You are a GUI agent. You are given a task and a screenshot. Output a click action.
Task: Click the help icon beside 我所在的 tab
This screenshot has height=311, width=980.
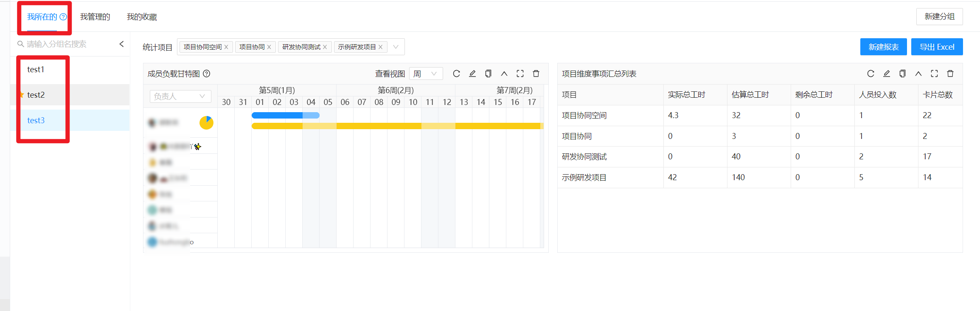(63, 17)
